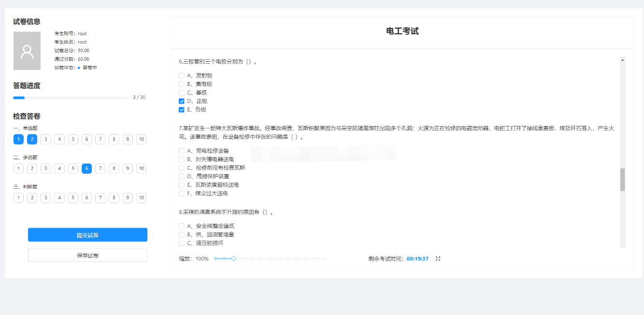Jump to true/false question 3
This screenshot has width=644, height=315.
pos(46,198)
